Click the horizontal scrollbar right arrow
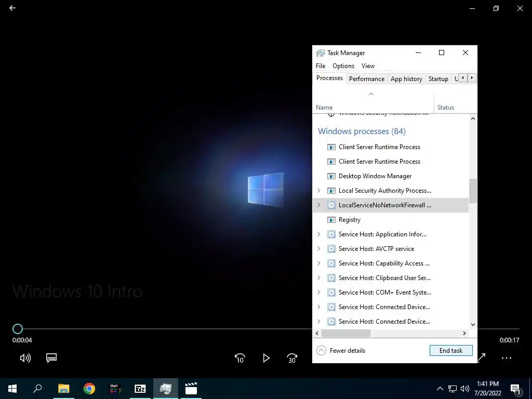 point(464,334)
